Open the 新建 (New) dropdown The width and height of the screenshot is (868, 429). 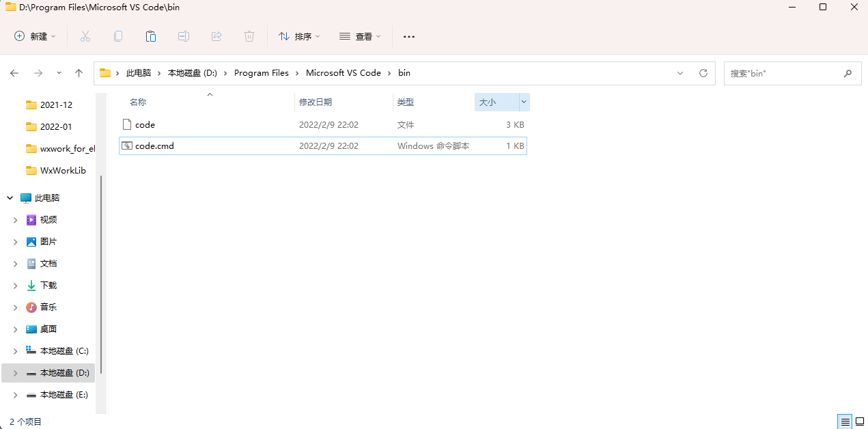coord(36,36)
